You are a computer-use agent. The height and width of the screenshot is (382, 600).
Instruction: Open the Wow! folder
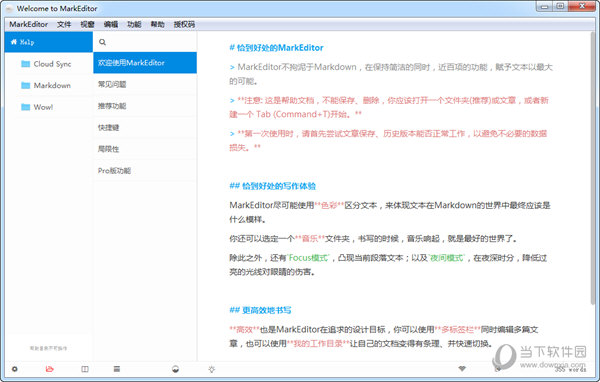(49, 107)
